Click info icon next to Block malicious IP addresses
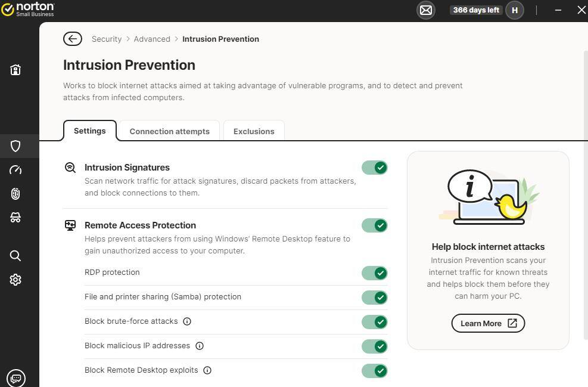Screen dimensions: 588x387 pyautogui.click(x=200, y=346)
